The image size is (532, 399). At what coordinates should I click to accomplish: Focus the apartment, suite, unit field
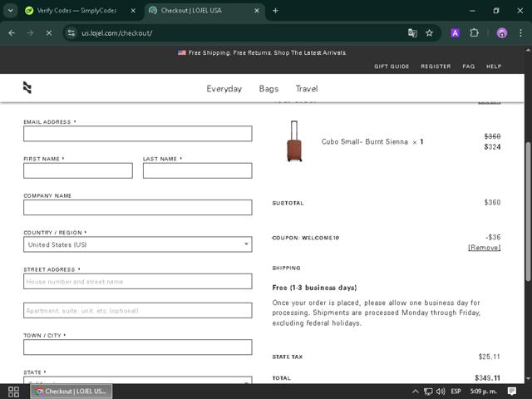(138, 310)
